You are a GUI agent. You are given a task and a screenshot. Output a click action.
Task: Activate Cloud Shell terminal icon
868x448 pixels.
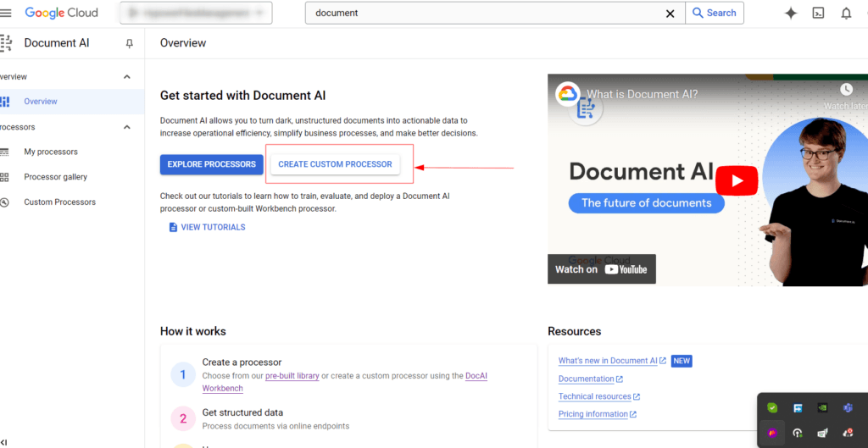(818, 14)
